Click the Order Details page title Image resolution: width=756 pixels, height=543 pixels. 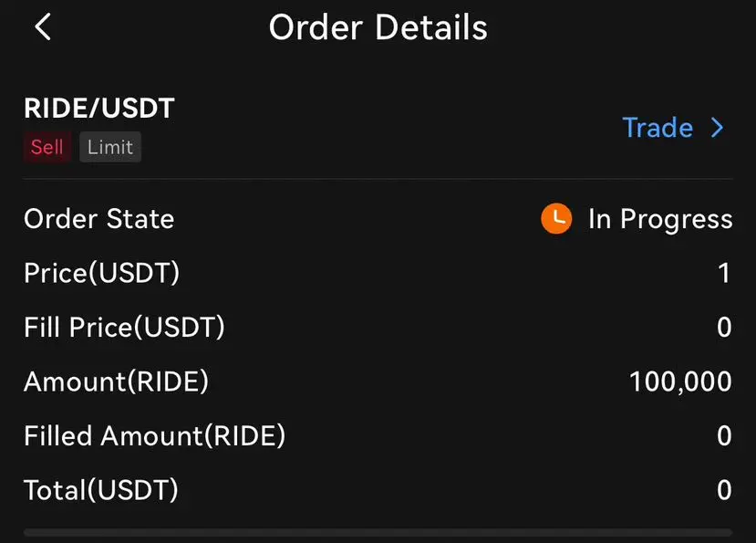coord(378,27)
